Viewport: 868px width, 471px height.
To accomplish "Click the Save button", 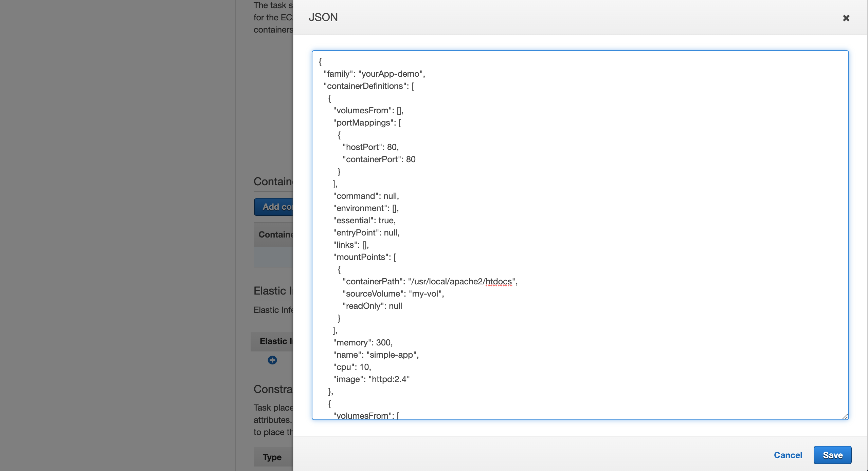I will coord(832,455).
